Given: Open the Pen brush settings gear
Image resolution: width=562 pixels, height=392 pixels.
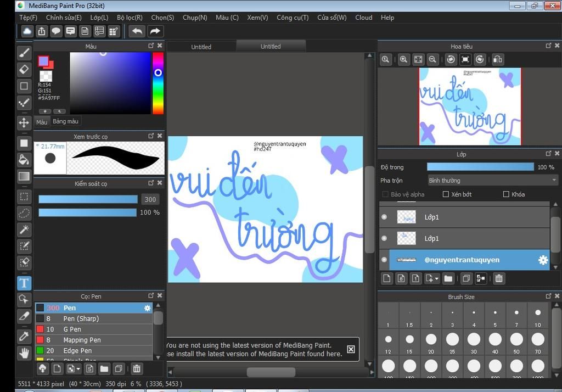Looking at the screenshot, I should [x=147, y=307].
